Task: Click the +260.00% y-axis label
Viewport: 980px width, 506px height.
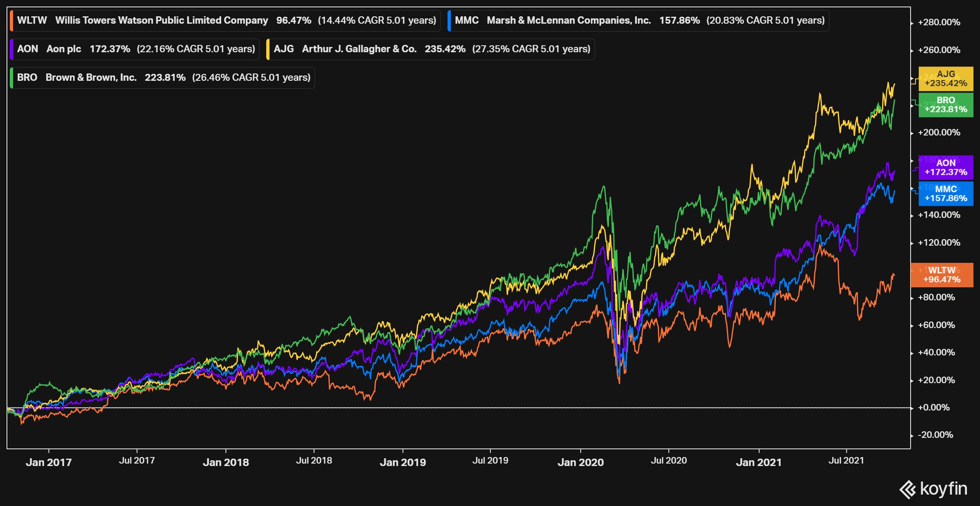Action: (939, 50)
